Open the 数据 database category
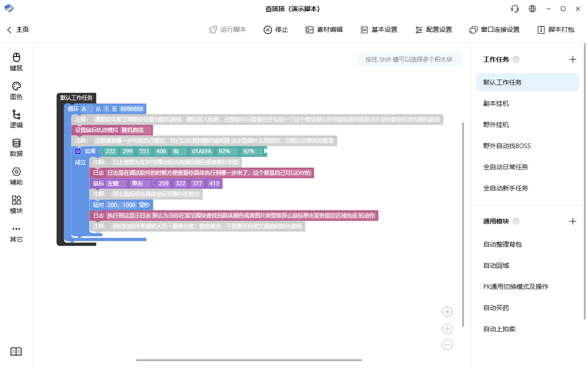588x368 pixels. coord(16,148)
